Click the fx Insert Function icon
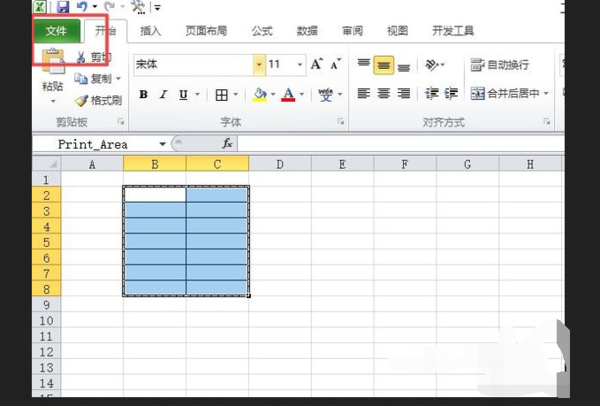This screenshot has width=600, height=406. pyautogui.click(x=227, y=144)
